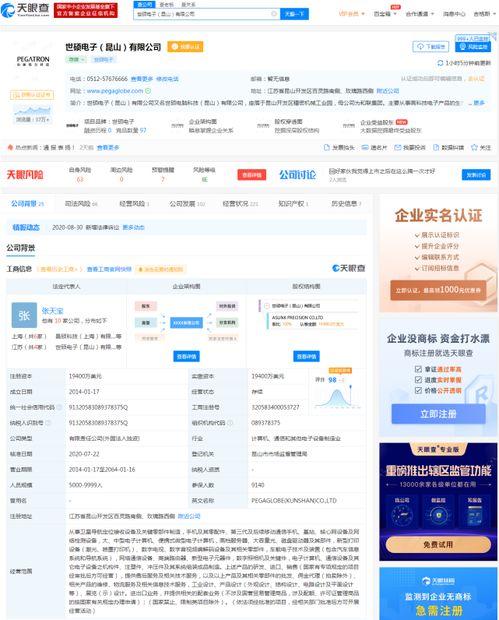Expand the company status tag dropdown
Image resolution: width=499 pixels, height=620 pixels.
[76, 59]
